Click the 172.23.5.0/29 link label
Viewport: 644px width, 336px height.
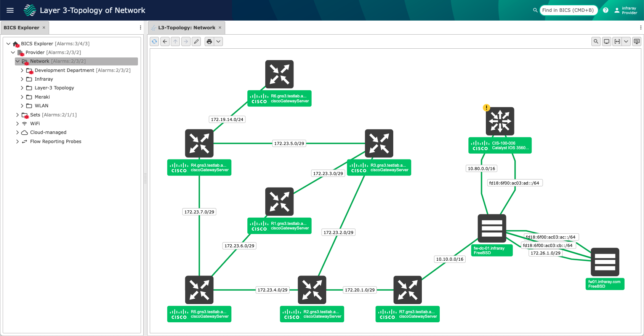coord(289,143)
